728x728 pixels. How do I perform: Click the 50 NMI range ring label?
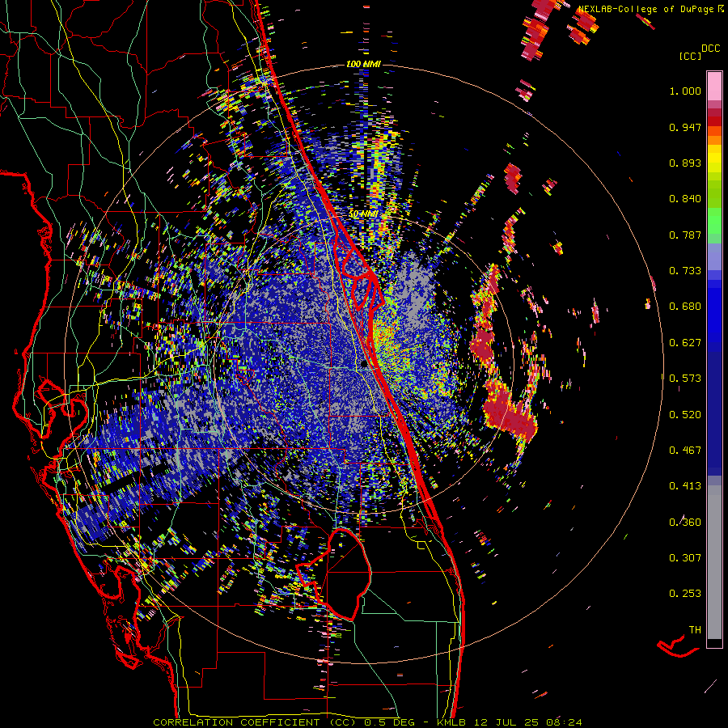363,214
